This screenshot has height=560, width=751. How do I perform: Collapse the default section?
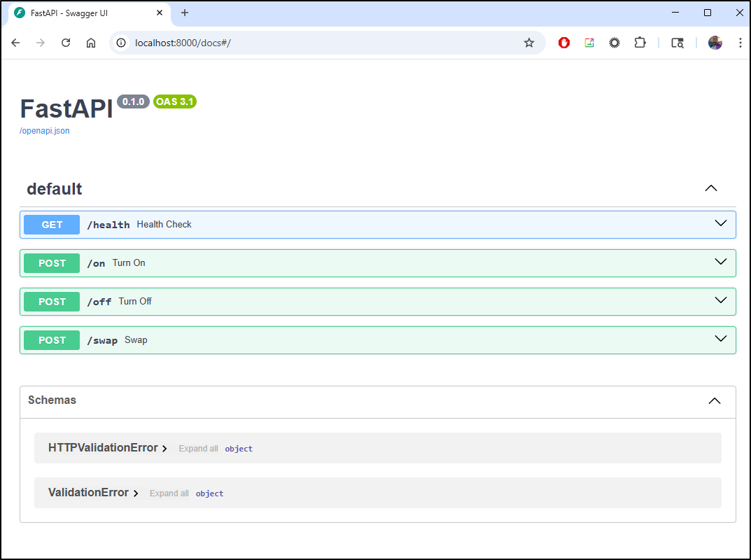(x=711, y=188)
